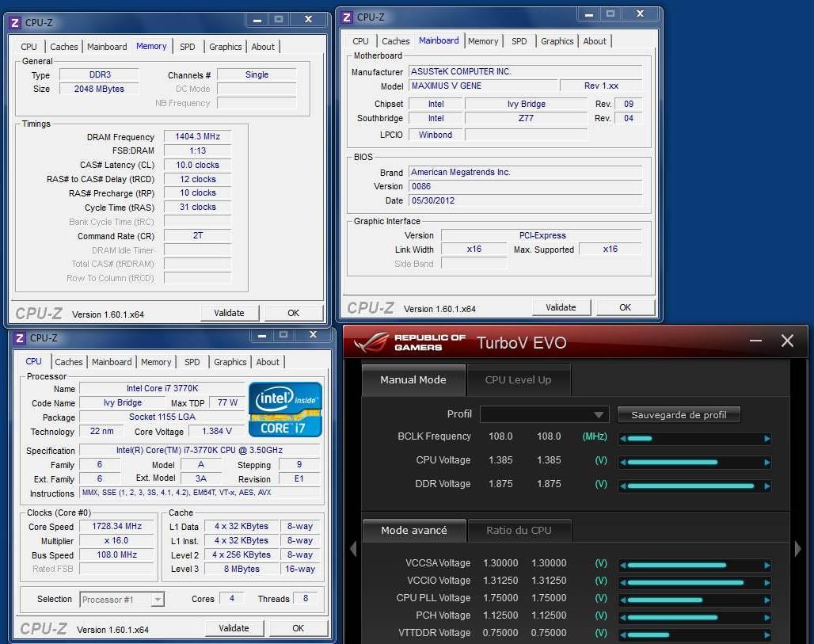Open Graphics tab in Mainboard CPU-Z window
The height and width of the screenshot is (644, 814).
557,41
